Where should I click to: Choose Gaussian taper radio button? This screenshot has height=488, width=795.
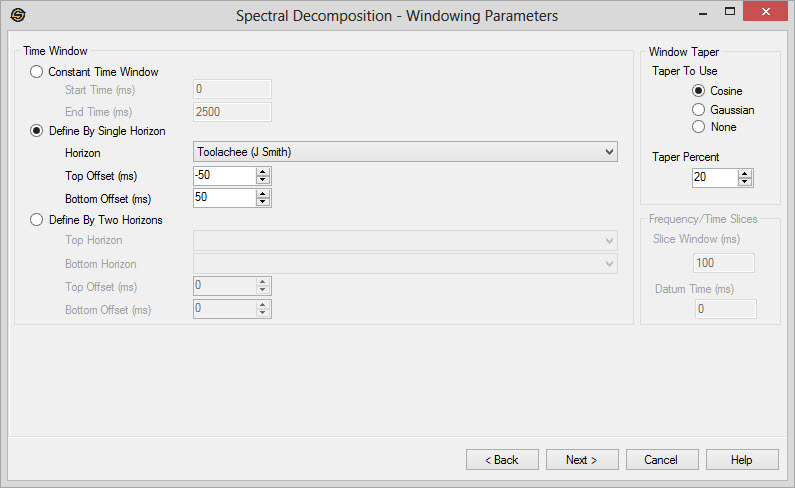coord(699,109)
